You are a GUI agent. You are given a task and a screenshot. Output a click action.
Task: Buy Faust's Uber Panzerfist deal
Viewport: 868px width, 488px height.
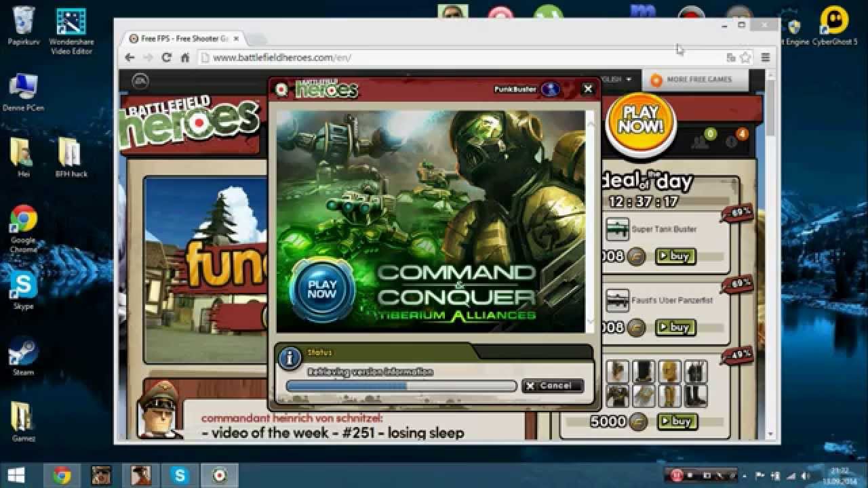click(675, 327)
